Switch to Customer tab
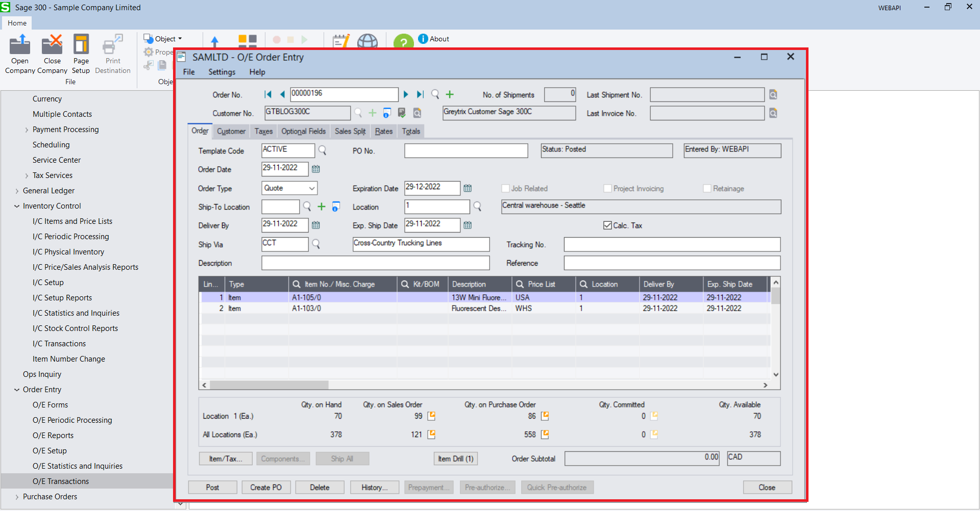Viewport: 980px width, 511px height. tap(231, 132)
